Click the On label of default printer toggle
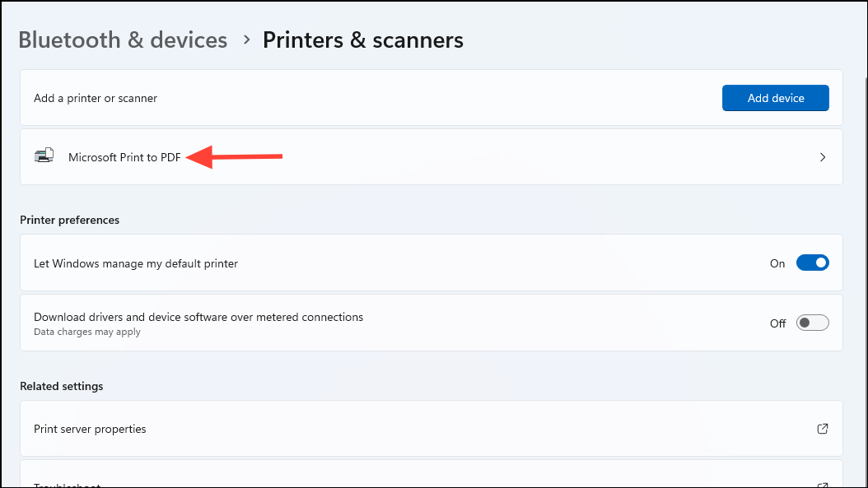 click(x=777, y=263)
